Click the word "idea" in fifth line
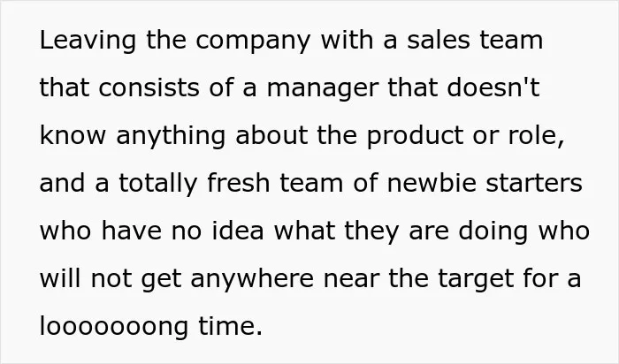 (x=238, y=231)
